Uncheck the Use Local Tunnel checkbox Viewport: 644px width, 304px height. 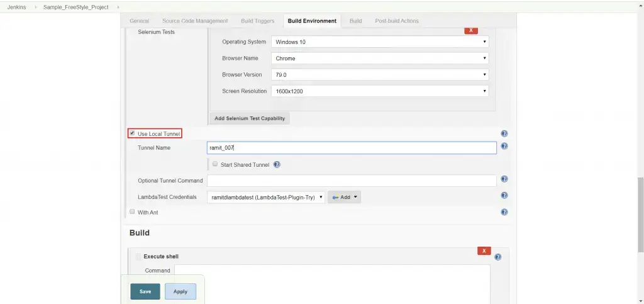(x=132, y=133)
